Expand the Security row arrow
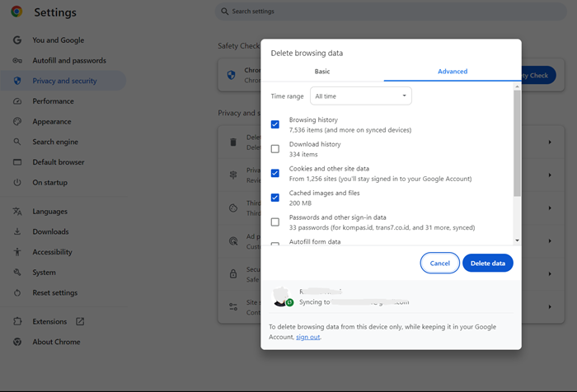The image size is (577, 392). coord(550,273)
